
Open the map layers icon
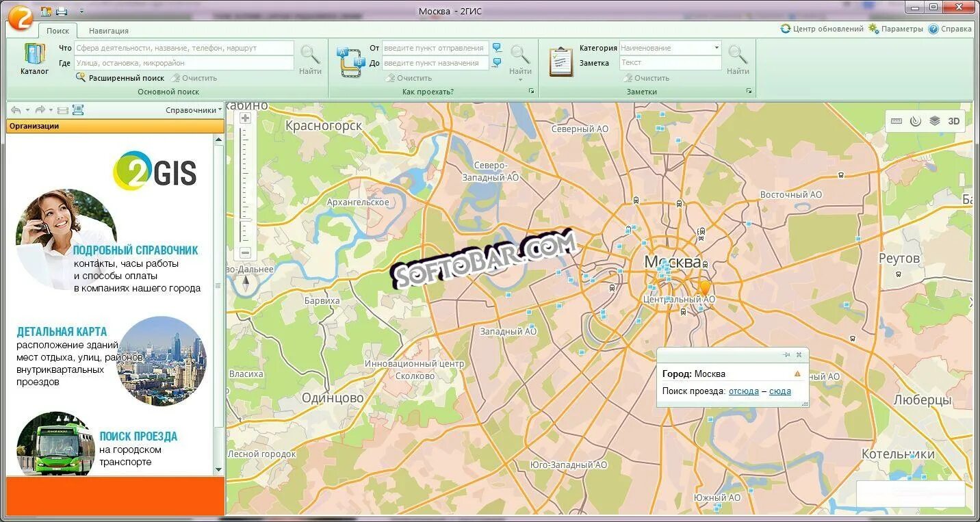pyautogui.click(x=935, y=121)
